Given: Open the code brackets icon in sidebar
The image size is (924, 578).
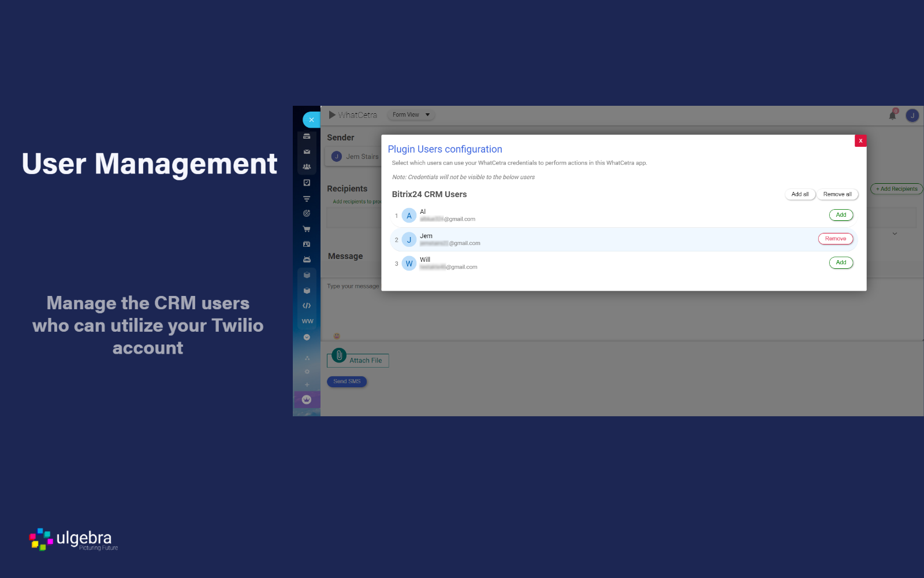Looking at the screenshot, I should click(307, 306).
